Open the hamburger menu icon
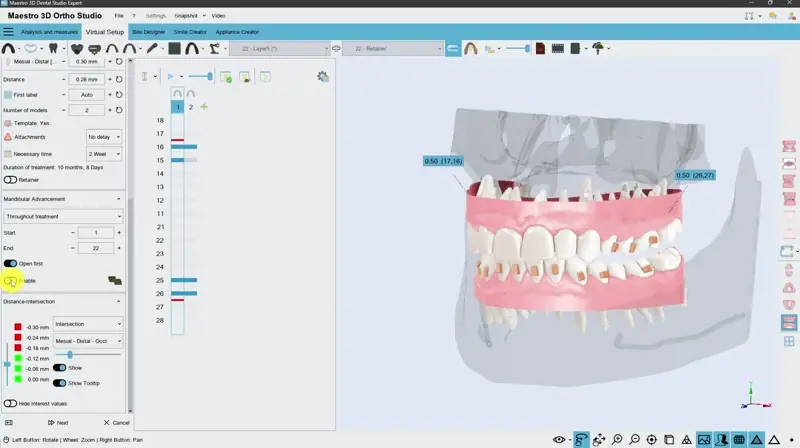 (x=8, y=32)
